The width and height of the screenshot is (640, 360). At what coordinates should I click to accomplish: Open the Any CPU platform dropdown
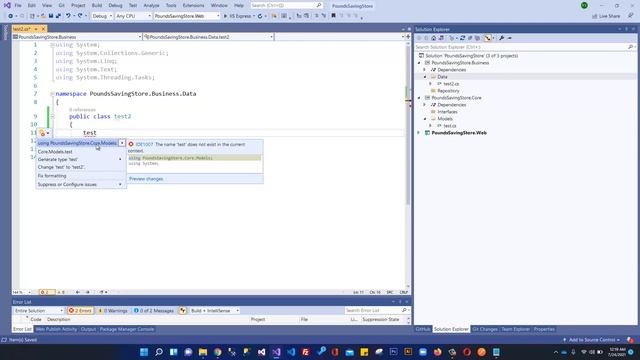click(133, 16)
